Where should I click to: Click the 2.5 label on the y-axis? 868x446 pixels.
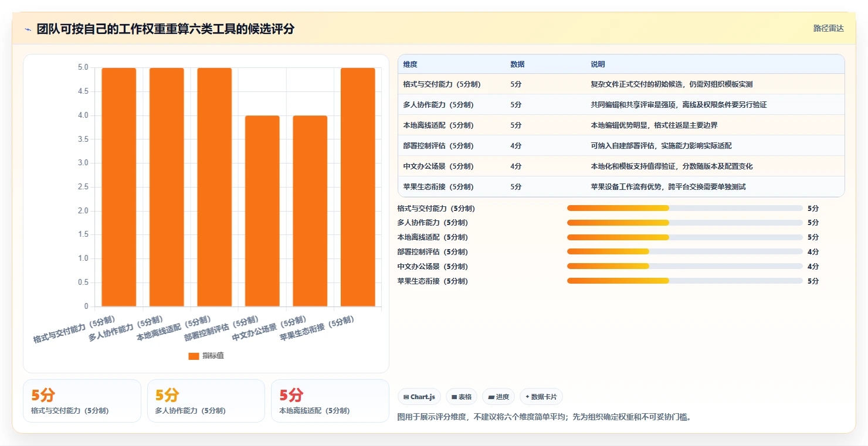click(83, 187)
